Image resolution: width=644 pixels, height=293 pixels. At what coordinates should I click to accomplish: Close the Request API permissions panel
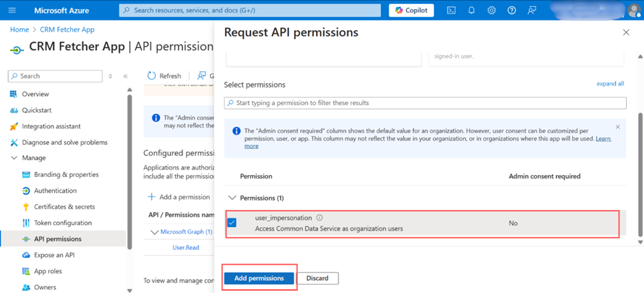click(x=626, y=32)
